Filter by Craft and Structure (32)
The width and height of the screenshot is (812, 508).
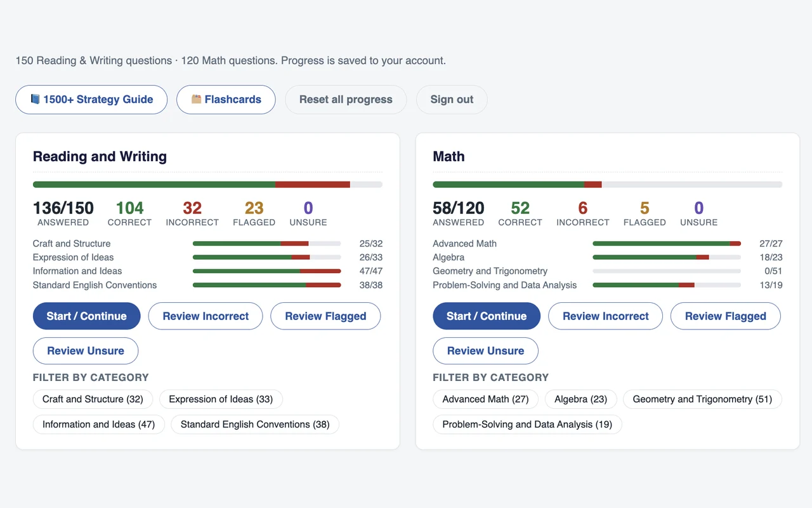[93, 399]
